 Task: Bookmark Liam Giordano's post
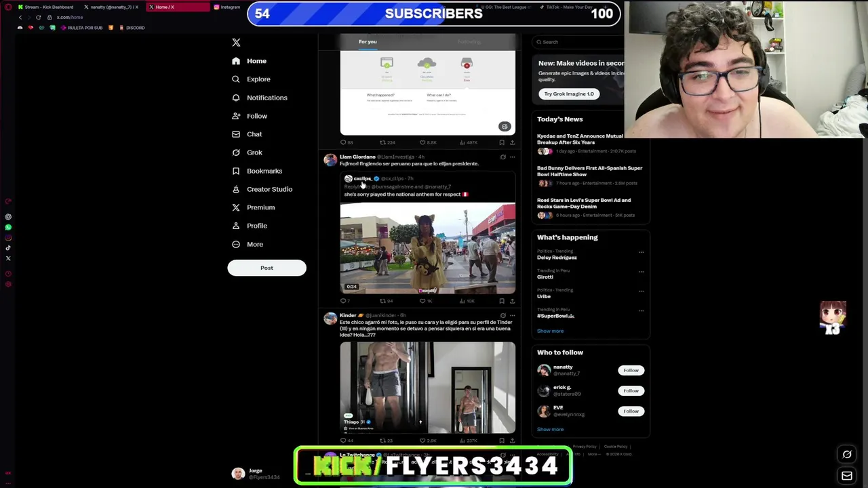[x=502, y=301]
